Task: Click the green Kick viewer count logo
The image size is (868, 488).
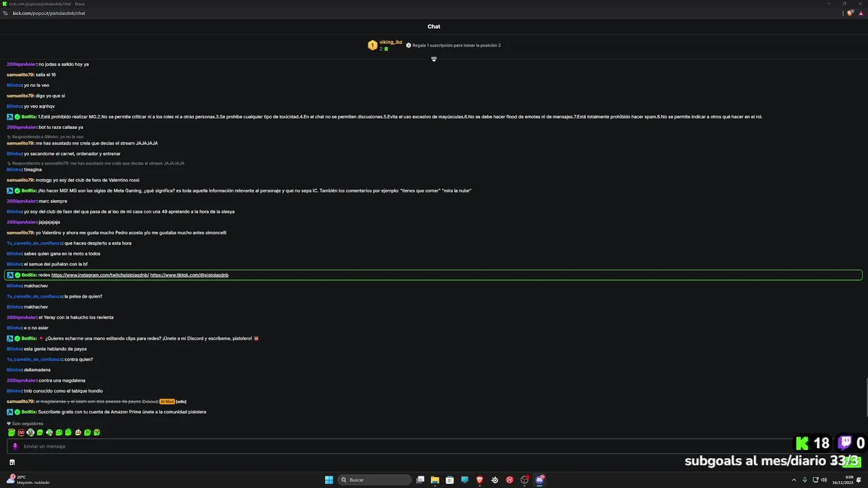Action: click(802, 443)
